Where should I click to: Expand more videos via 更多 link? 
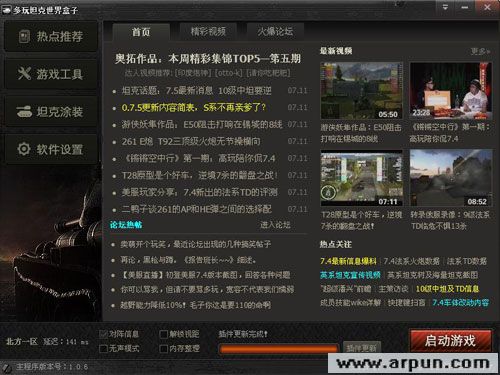tap(480, 51)
